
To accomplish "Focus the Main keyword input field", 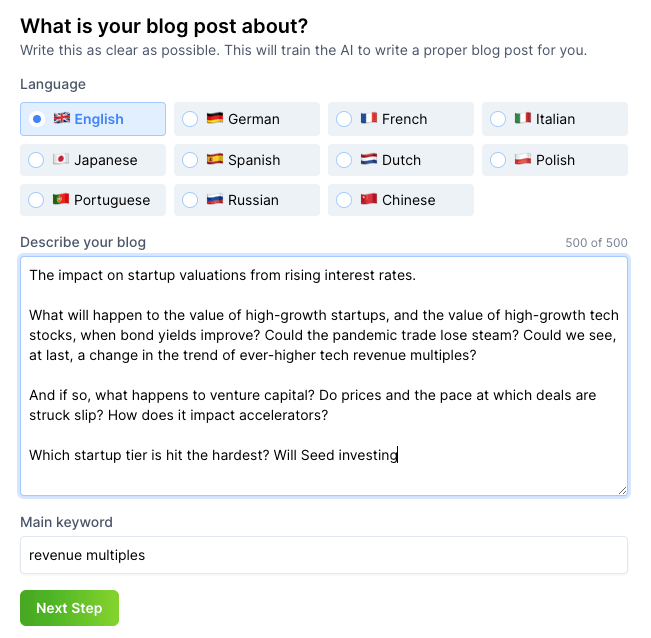I will [323, 555].
